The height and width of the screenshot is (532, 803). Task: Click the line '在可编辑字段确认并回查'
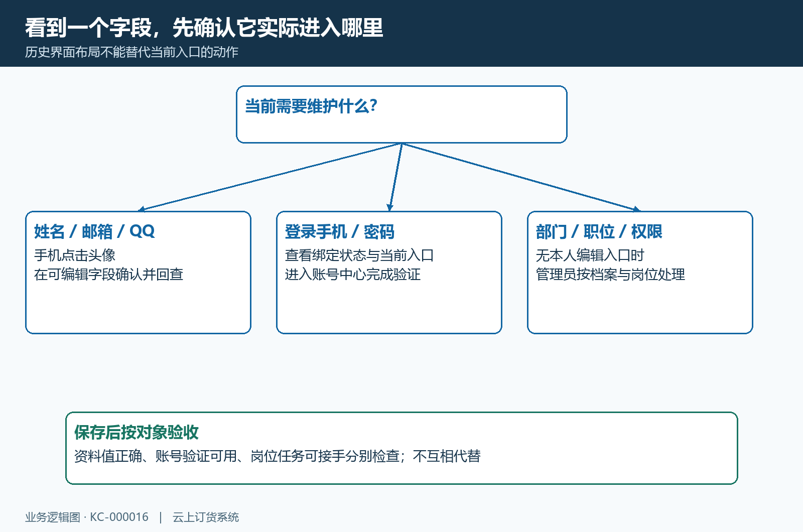[108, 274]
